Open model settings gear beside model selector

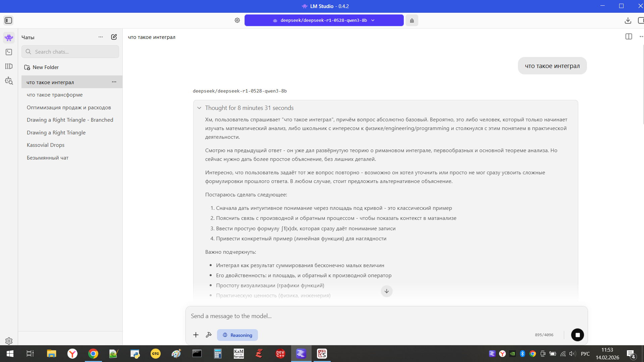237,20
